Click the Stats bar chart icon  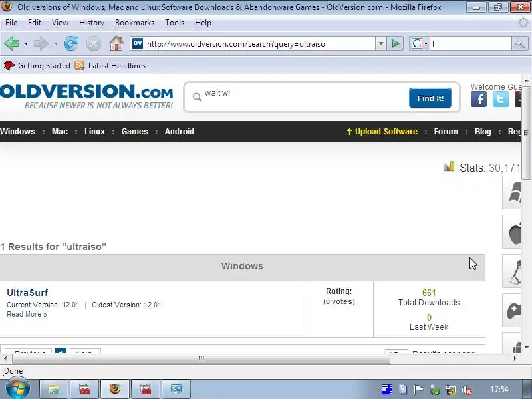449,166
